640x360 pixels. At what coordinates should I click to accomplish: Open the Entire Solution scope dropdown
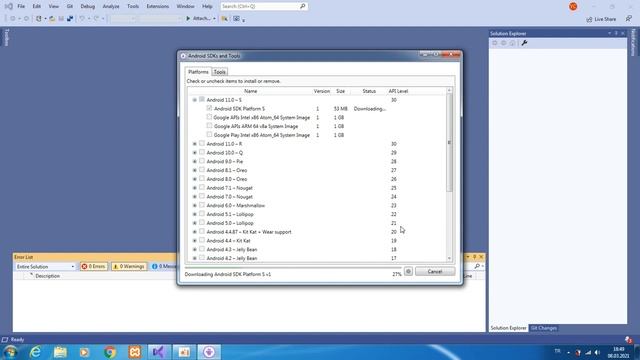coord(45,267)
